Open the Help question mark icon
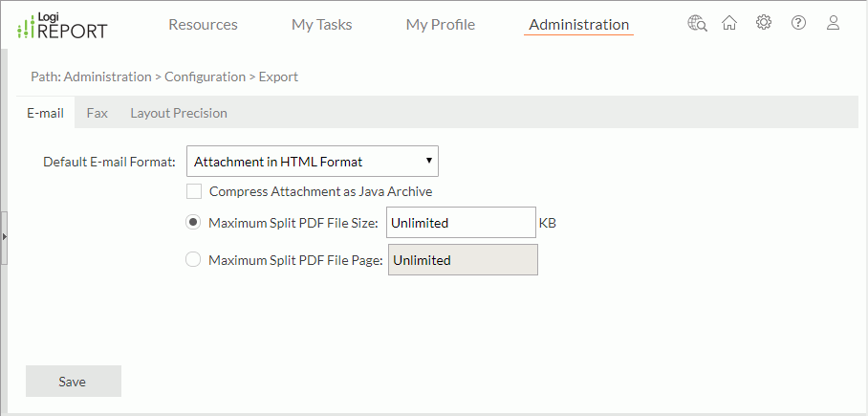The image size is (868, 416). [x=798, y=24]
